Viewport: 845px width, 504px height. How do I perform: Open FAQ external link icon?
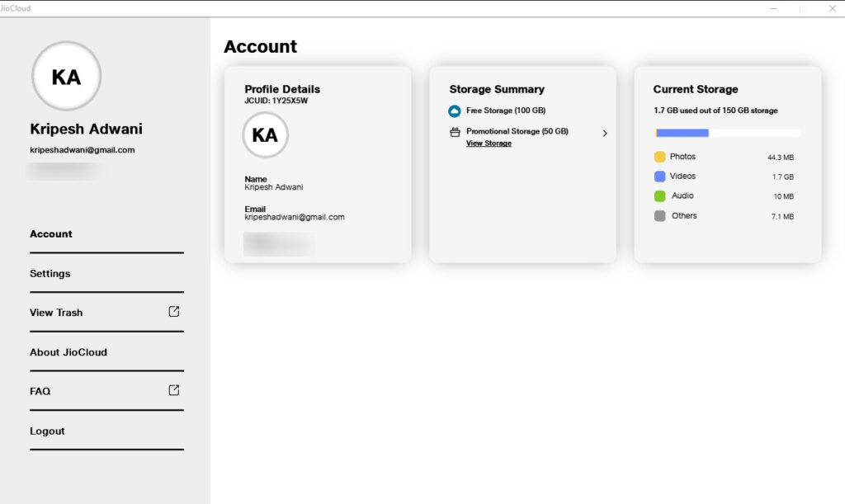[x=174, y=390]
